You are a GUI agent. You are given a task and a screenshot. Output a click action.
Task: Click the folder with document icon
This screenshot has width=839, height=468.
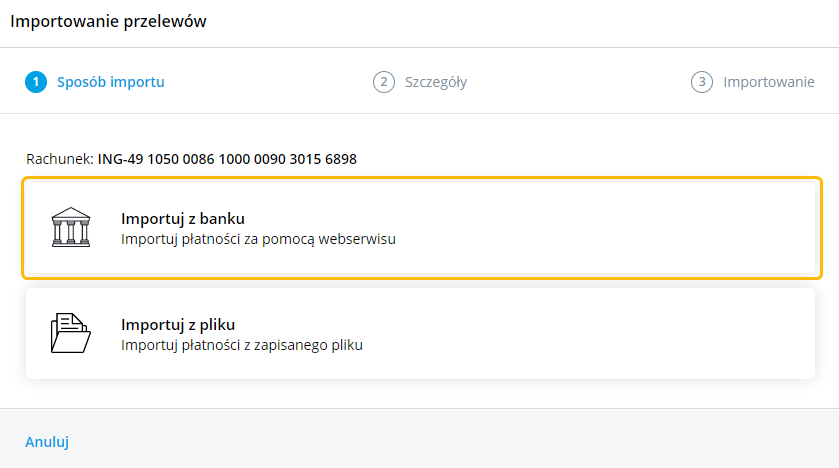pos(71,334)
